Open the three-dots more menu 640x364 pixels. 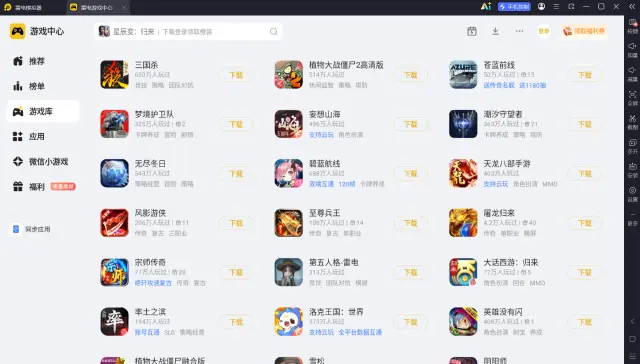pyautogui.click(x=519, y=31)
